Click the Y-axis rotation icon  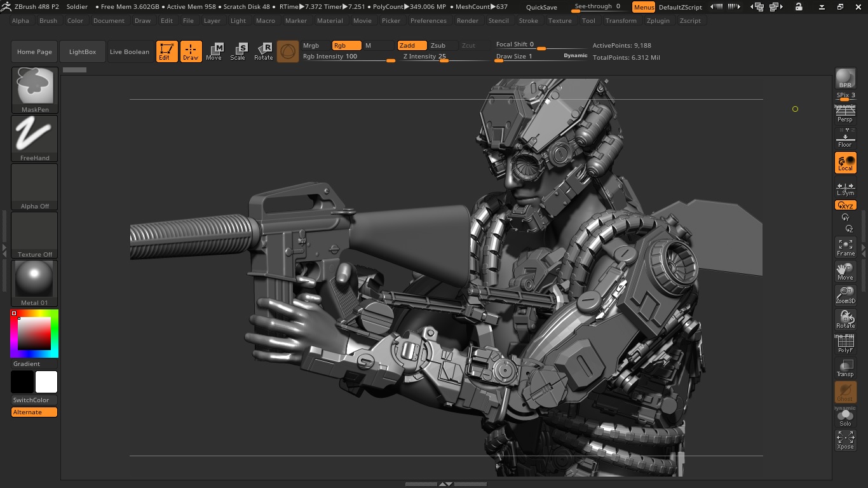coord(845,217)
